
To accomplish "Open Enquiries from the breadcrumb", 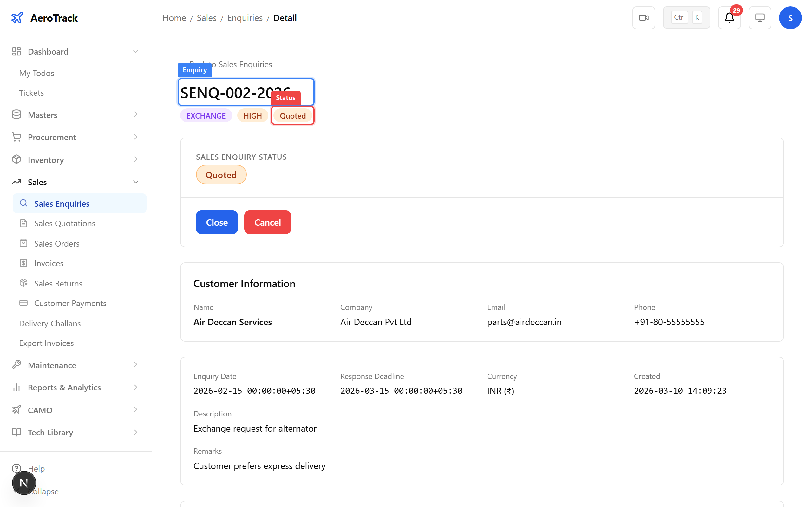I will (x=245, y=18).
